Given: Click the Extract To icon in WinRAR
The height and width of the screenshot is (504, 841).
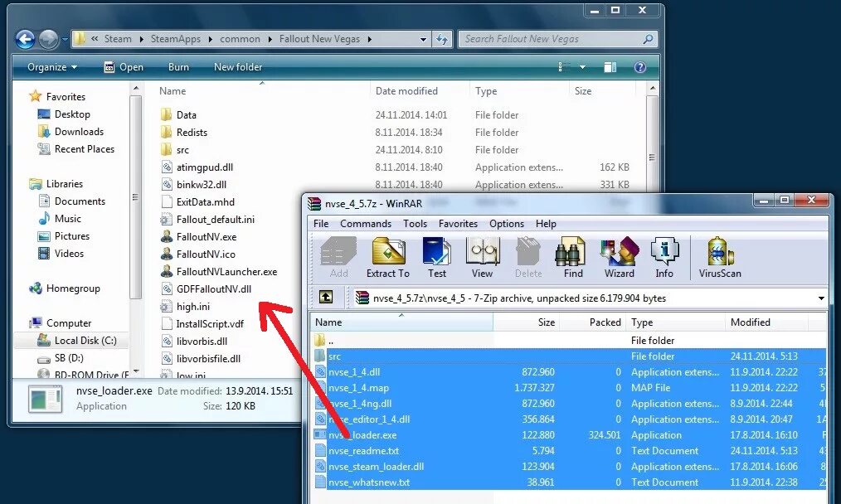Looking at the screenshot, I should point(388,257).
